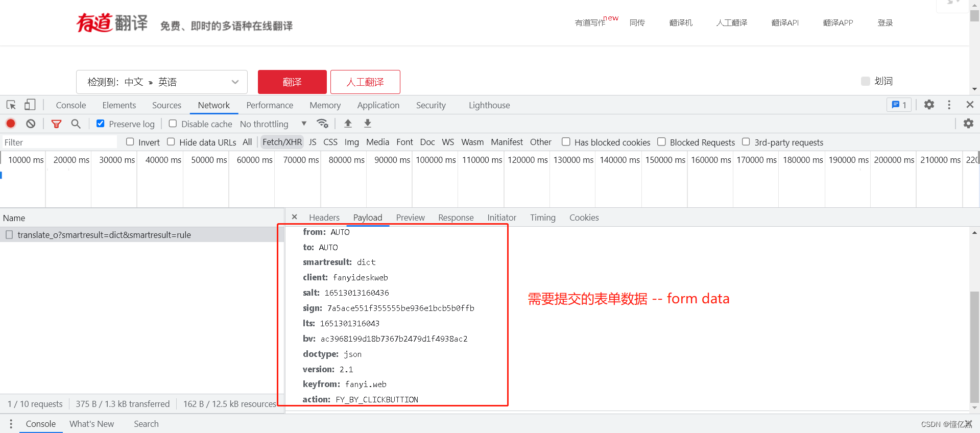Close the DevTools panel
The height and width of the screenshot is (433, 980).
coord(970,105)
